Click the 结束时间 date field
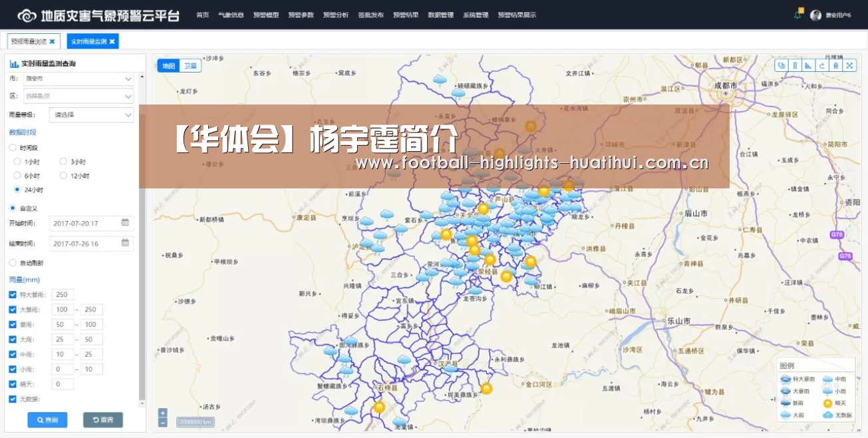Image resolution: width=868 pixels, height=438 pixels. click(x=91, y=244)
